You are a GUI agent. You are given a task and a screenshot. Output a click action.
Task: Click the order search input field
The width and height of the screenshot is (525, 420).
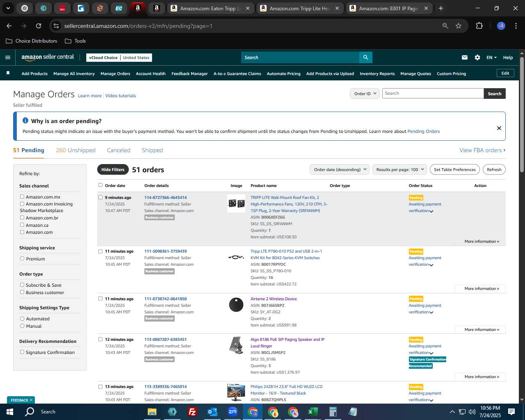(433, 94)
